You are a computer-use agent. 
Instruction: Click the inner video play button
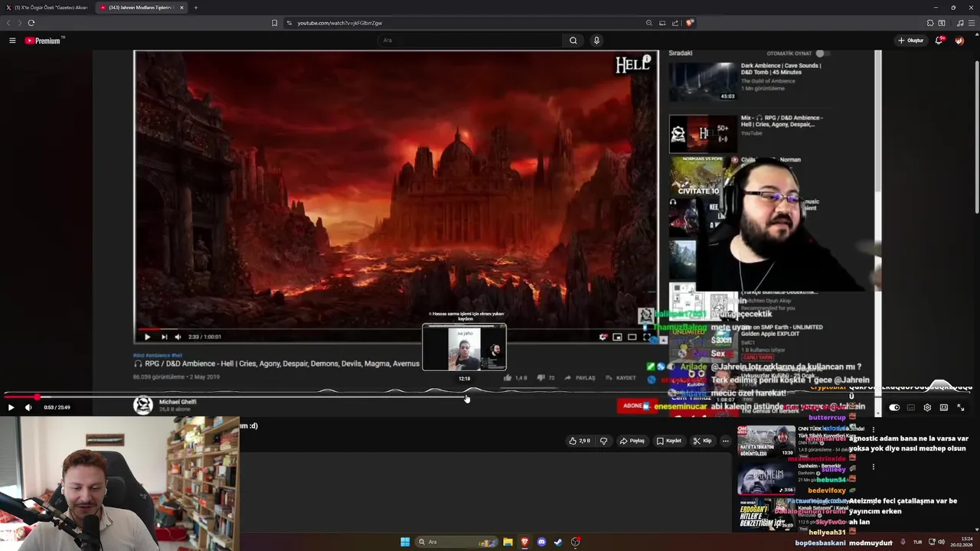pyautogui.click(x=147, y=337)
